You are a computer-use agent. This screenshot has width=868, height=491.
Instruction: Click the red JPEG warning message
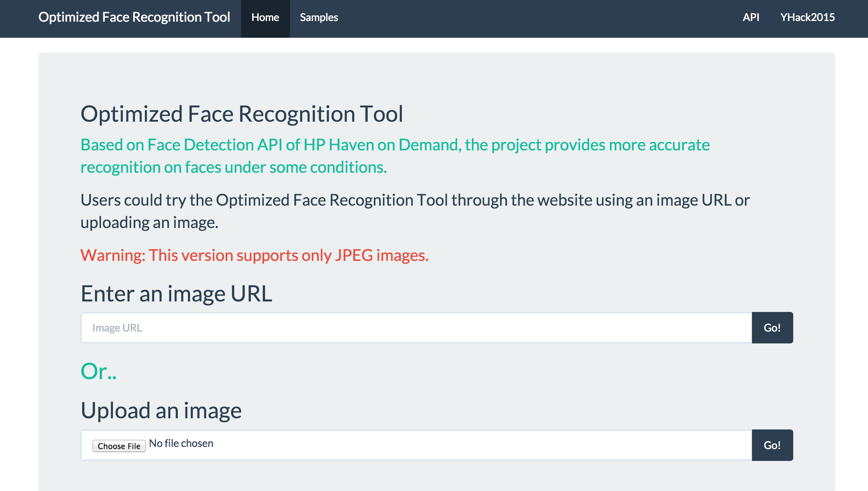coord(254,255)
